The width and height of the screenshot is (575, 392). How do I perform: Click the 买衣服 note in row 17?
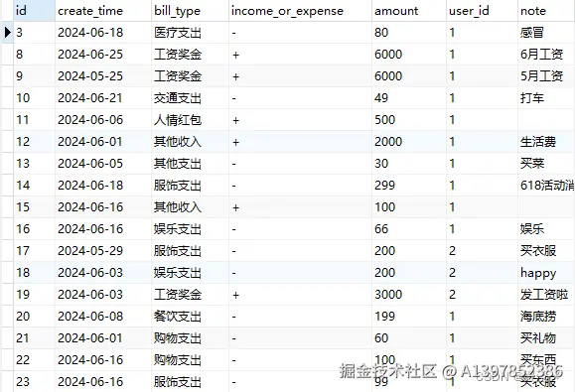pos(546,251)
